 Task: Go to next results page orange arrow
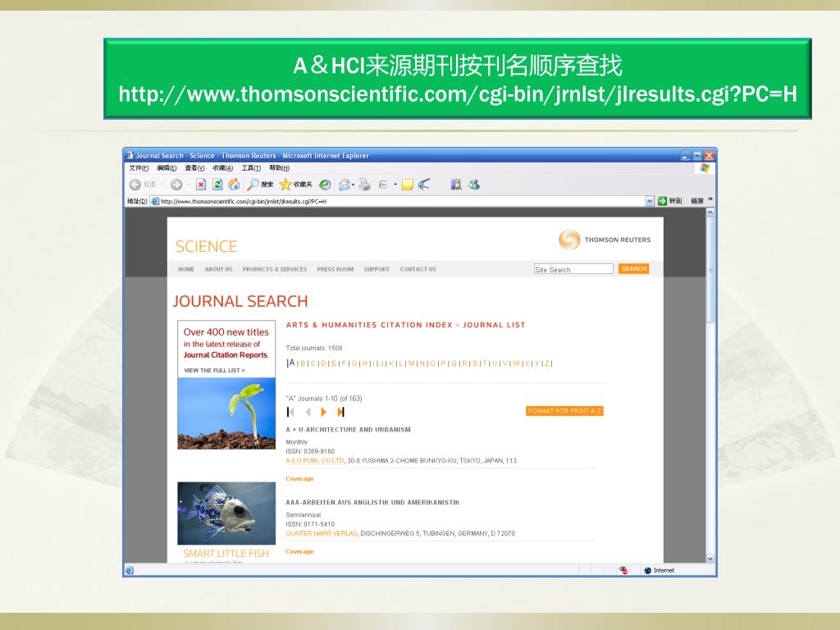[323, 412]
